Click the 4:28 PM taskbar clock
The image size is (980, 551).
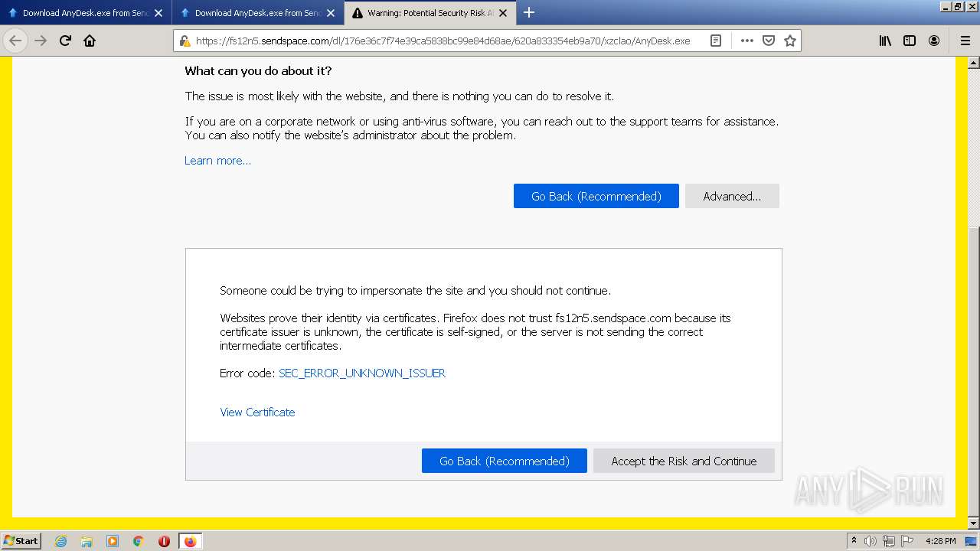click(940, 541)
